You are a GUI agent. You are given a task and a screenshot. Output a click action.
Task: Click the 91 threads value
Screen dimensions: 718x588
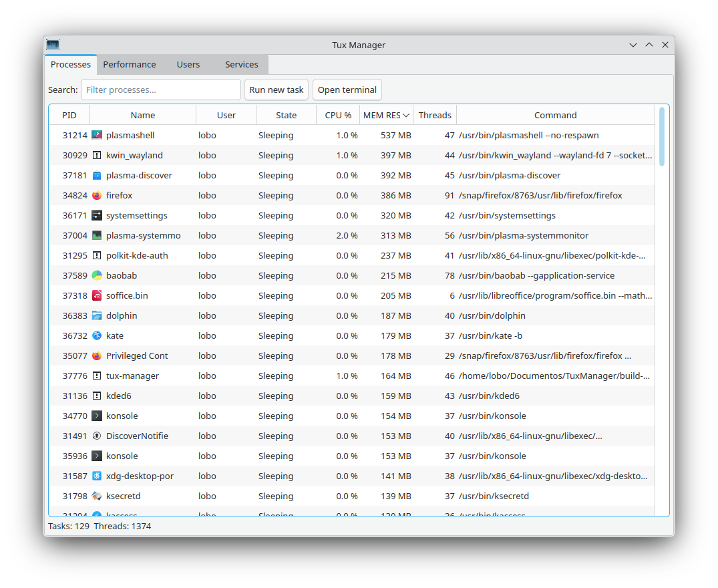click(x=450, y=196)
